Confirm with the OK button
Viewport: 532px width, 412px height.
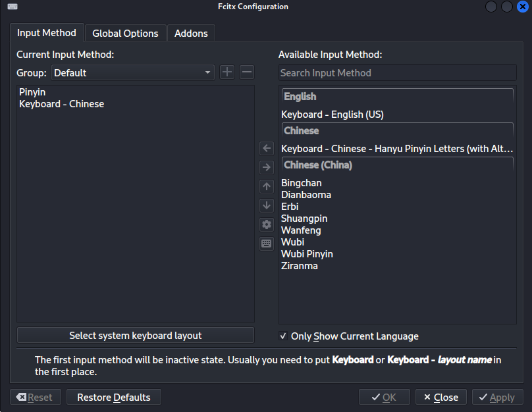385,397
